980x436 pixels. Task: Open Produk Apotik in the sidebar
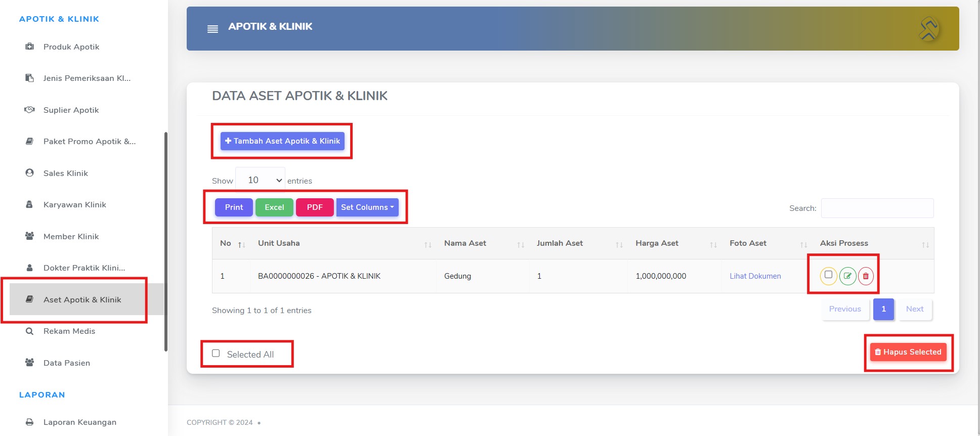[x=71, y=47]
